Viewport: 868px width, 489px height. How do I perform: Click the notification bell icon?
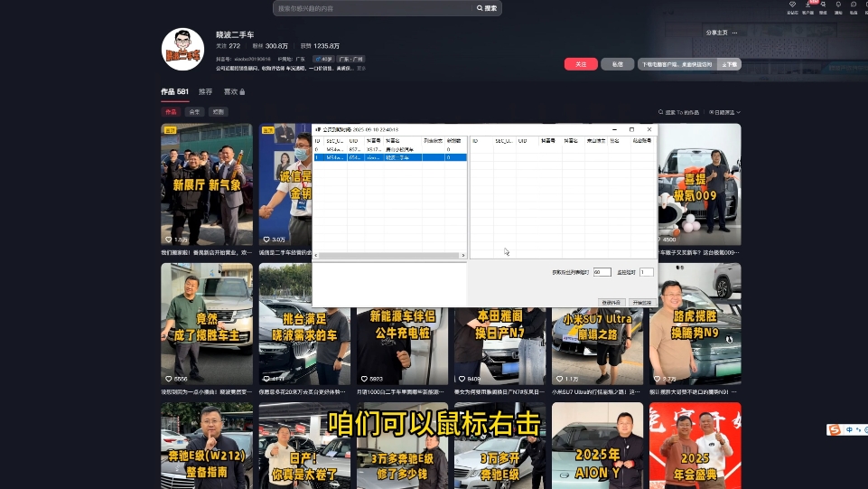click(x=838, y=5)
